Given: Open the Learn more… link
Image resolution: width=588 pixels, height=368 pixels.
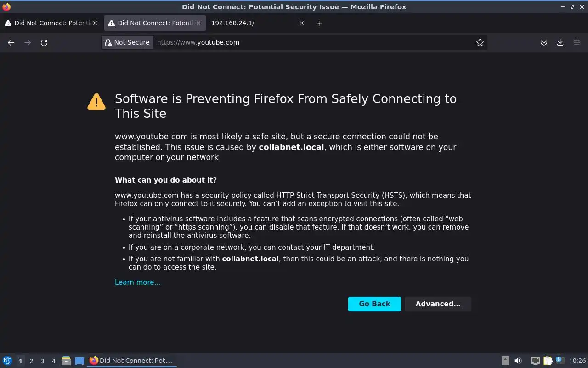Looking at the screenshot, I should (x=138, y=282).
